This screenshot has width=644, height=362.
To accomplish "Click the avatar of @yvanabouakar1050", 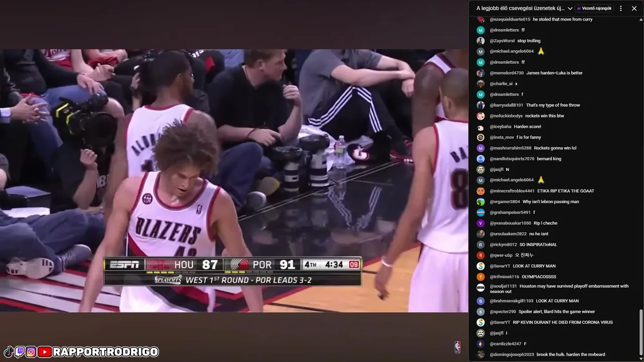I will (480, 223).
